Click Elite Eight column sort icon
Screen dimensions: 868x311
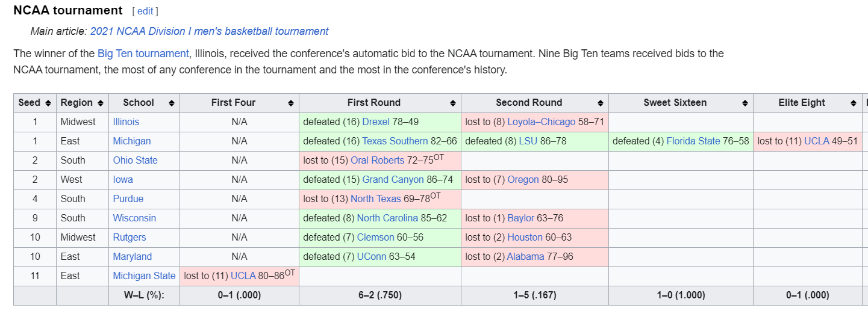point(854,103)
